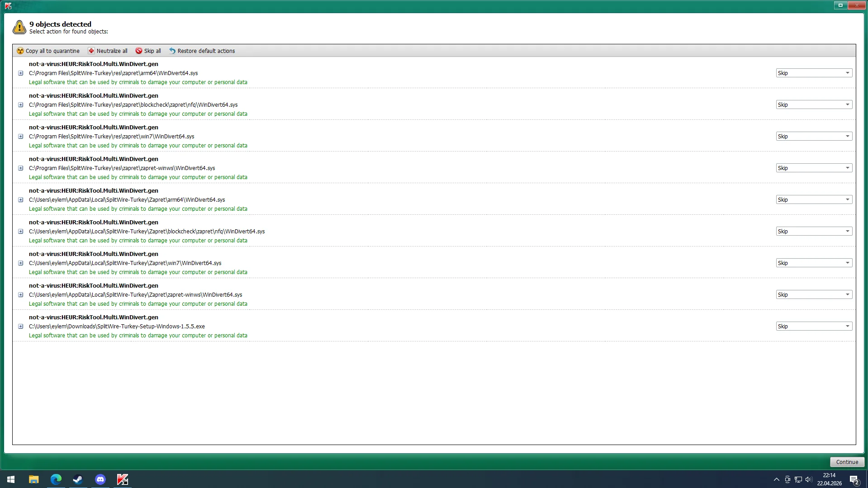Restore default actions for found objects
This screenshot has height=488, width=868.
[202, 51]
